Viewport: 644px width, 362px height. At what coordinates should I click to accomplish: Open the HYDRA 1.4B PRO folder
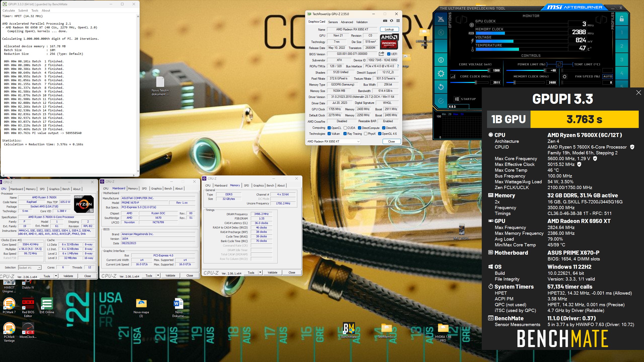pyautogui.click(x=443, y=332)
